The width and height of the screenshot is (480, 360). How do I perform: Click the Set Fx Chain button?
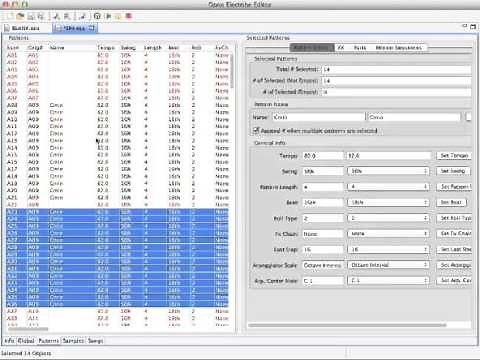pyautogui.click(x=454, y=234)
